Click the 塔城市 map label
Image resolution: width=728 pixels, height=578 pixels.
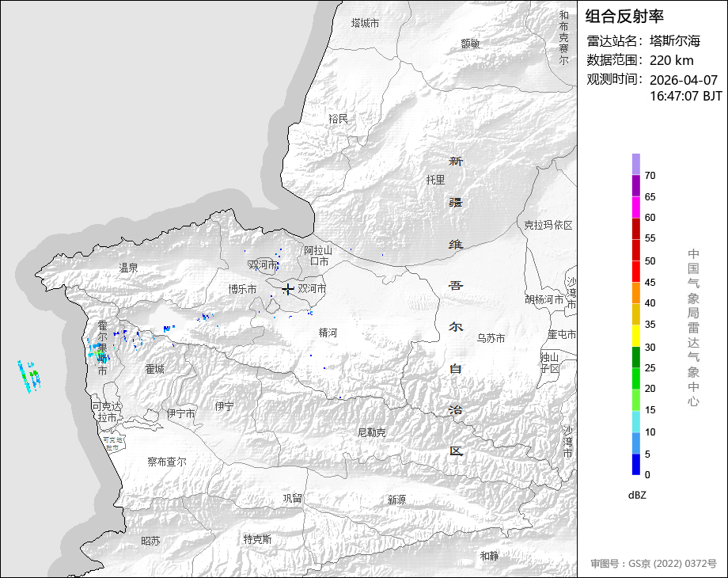365,24
